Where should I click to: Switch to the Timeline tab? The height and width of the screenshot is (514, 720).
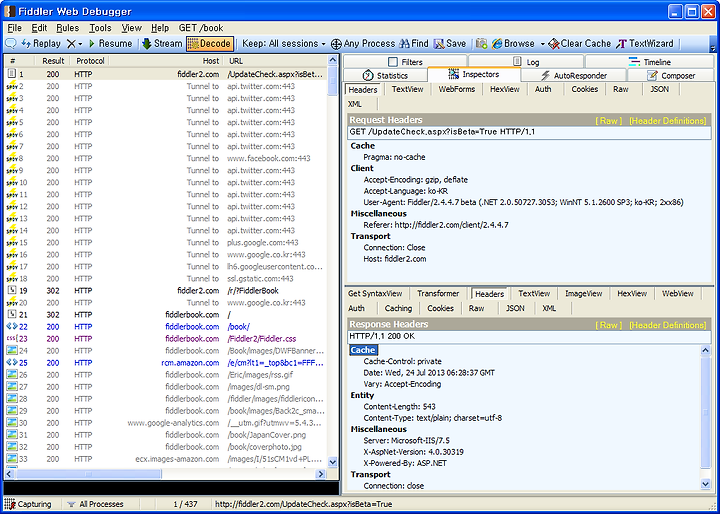650,62
